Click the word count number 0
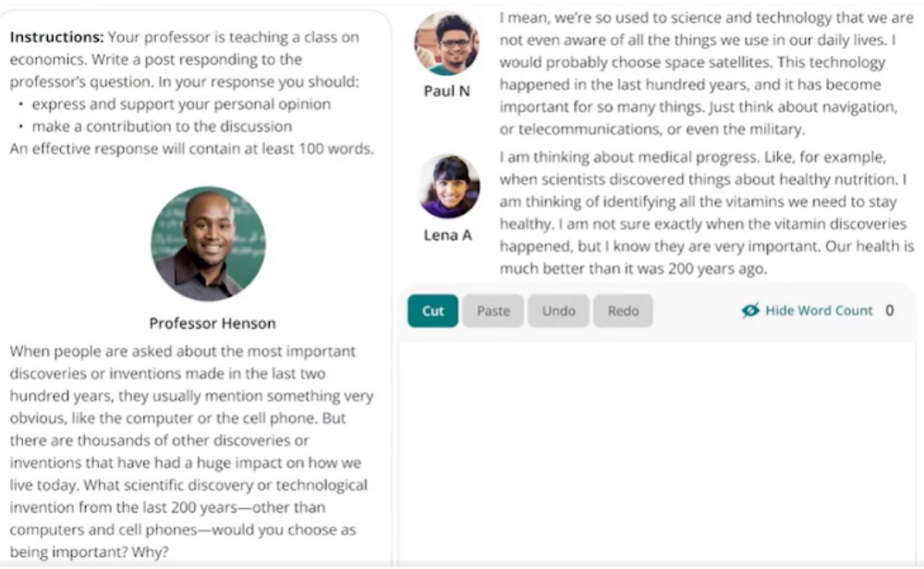This screenshot has width=924, height=569. click(889, 310)
